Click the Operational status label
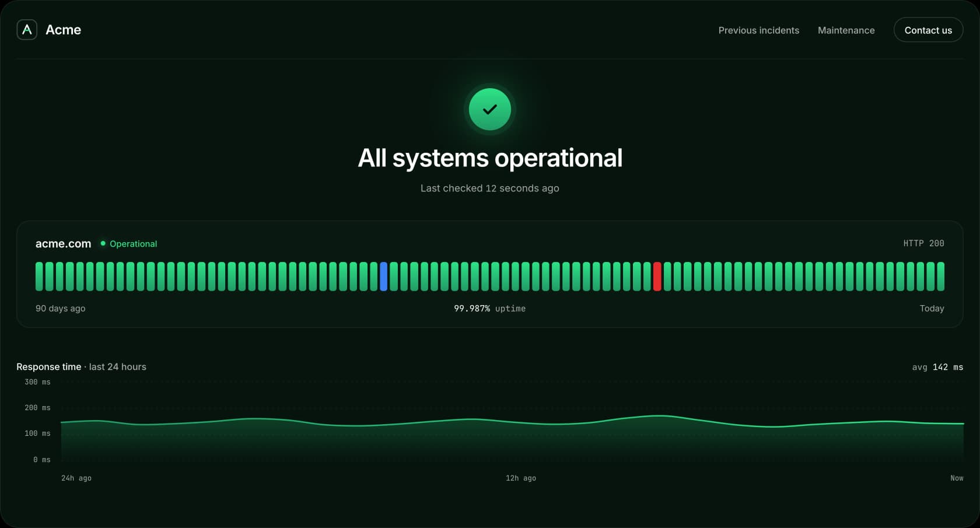Image resolution: width=980 pixels, height=528 pixels. coord(134,244)
